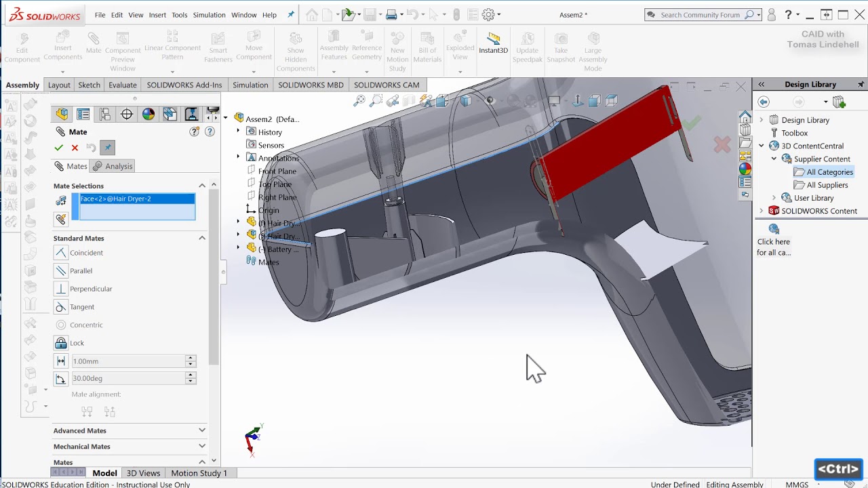Expand the User Library node

(x=774, y=198)
